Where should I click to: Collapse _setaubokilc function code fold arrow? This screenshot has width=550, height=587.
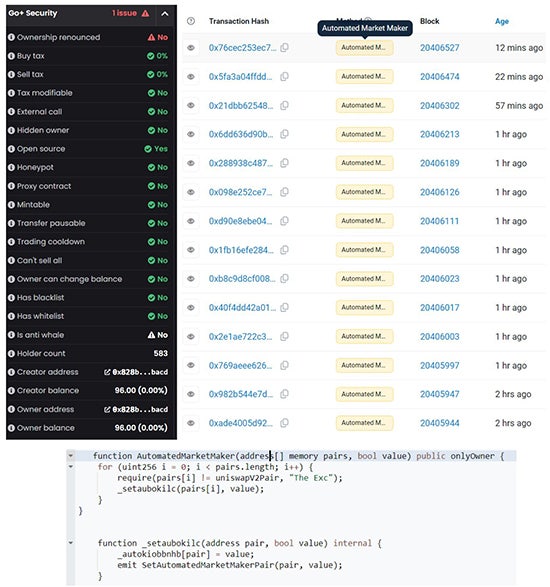70,543
